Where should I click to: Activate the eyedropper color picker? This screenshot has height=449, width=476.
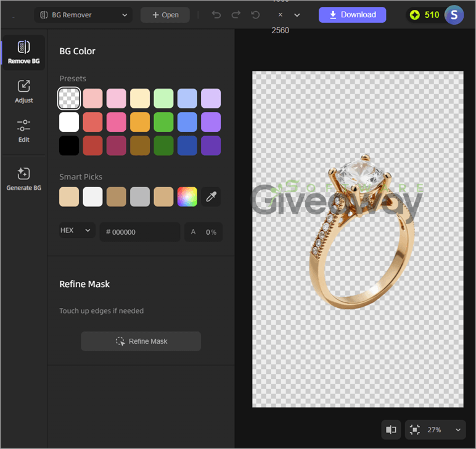pos(211,196)
